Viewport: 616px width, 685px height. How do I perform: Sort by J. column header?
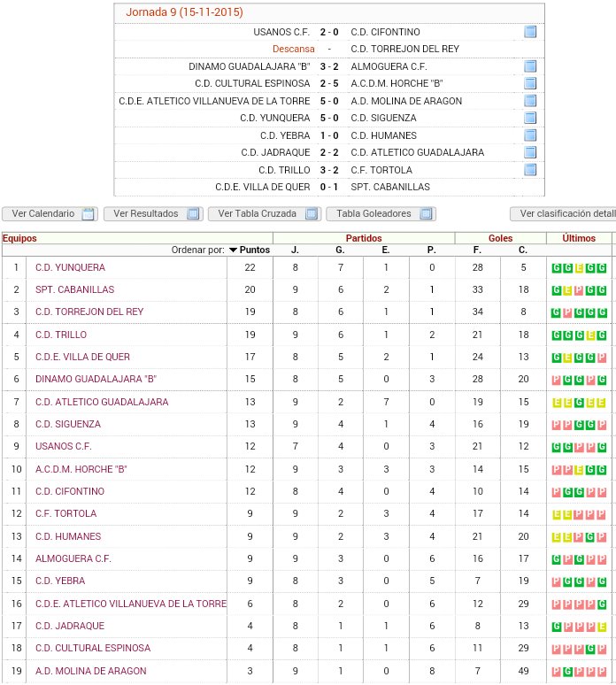[x=295, y=250]
